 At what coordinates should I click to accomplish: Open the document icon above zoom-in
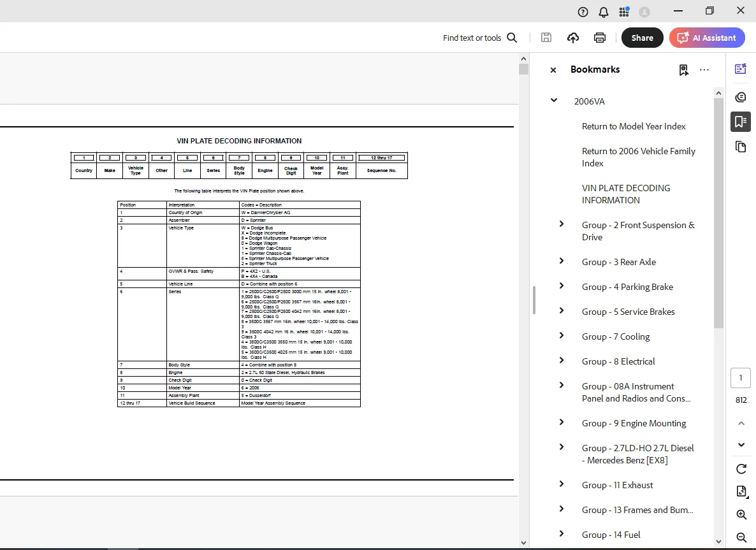[741, 491]
